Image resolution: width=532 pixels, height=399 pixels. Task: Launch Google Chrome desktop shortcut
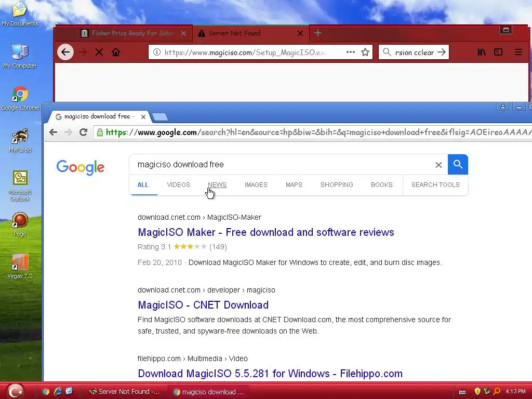click(x=20, y=98)
